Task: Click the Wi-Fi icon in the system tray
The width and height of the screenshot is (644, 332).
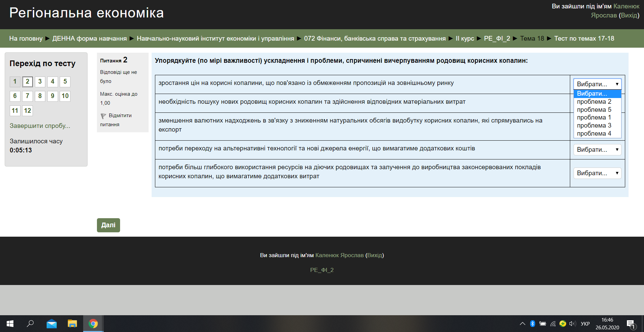Action: [553, 323]
